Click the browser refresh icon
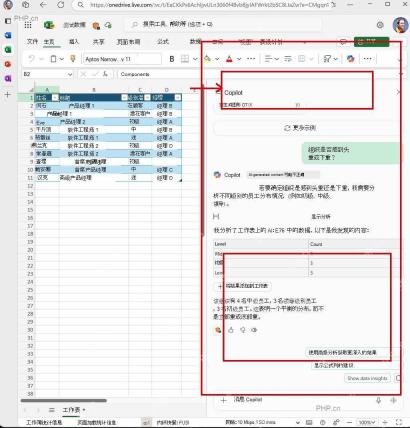 tap(61, 5)
